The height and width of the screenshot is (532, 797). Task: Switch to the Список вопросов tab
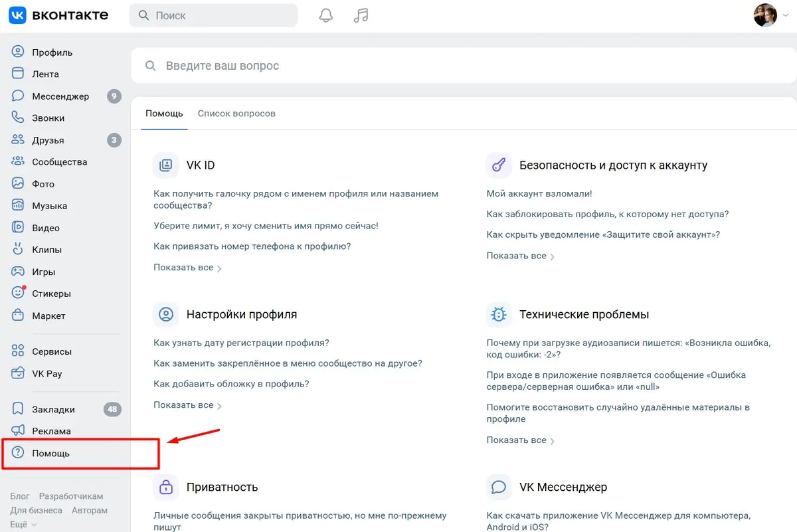coord(236,114)
